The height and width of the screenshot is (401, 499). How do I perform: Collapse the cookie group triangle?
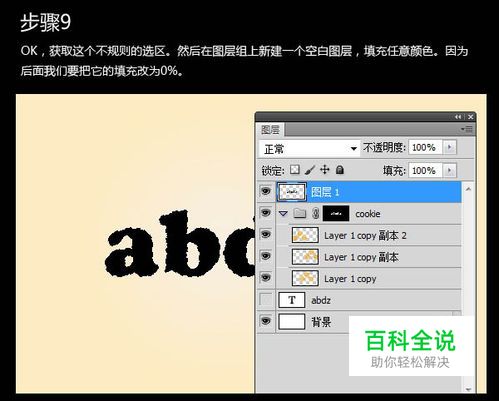283,213
